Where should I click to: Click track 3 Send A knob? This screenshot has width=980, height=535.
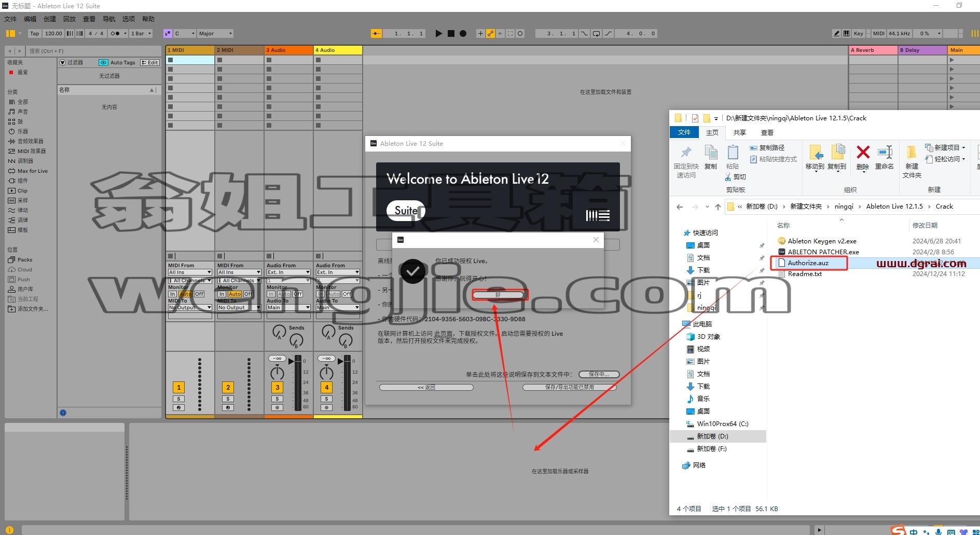pyautogui.click(x=279, y=331)
